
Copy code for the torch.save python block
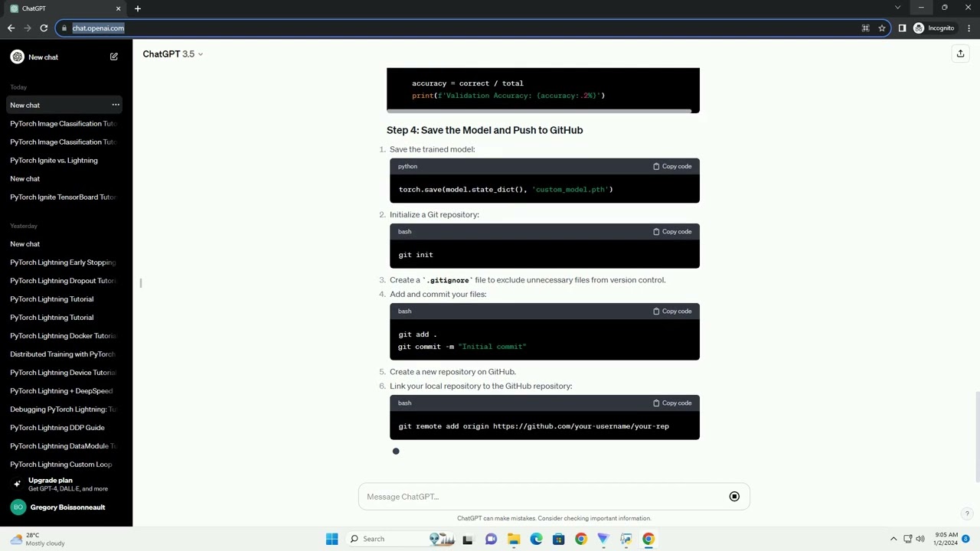pos(672,166)
